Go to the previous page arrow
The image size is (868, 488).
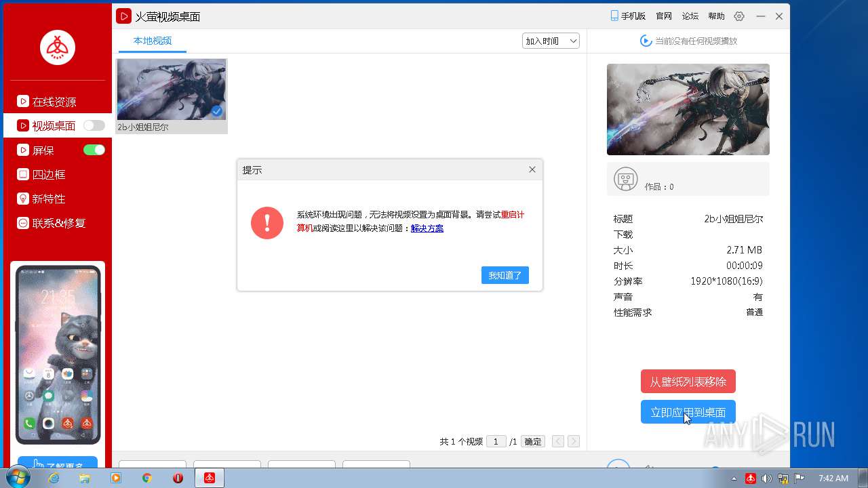558,441
